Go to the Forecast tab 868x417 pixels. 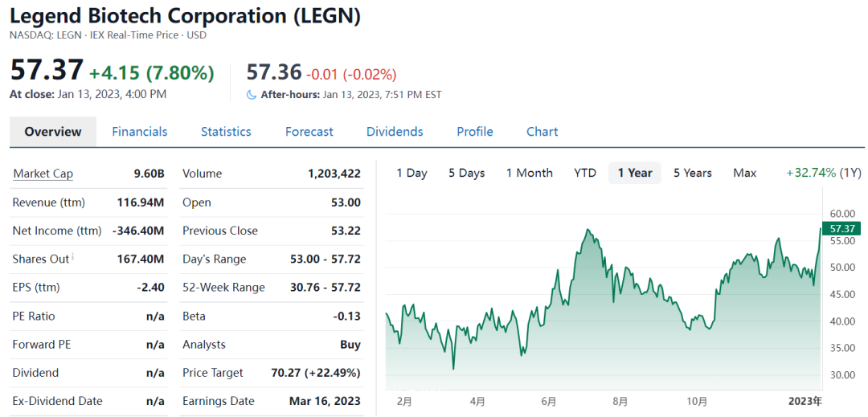point(309,132)
